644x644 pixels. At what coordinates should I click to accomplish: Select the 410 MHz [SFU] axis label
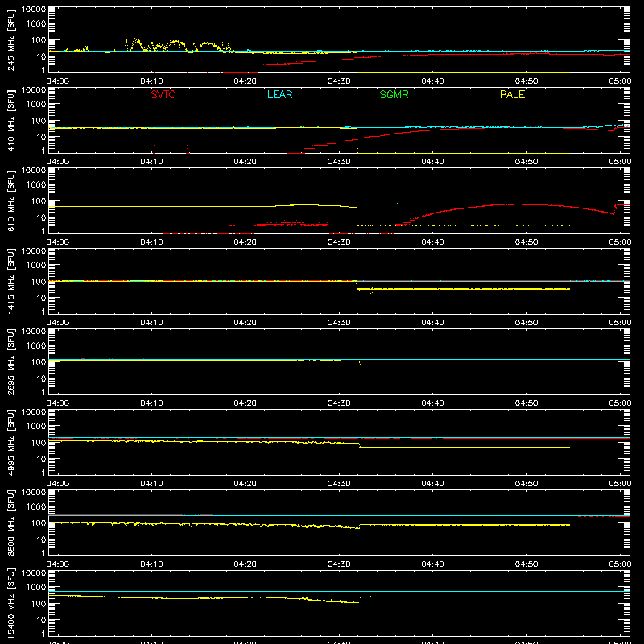coord(11,120)
